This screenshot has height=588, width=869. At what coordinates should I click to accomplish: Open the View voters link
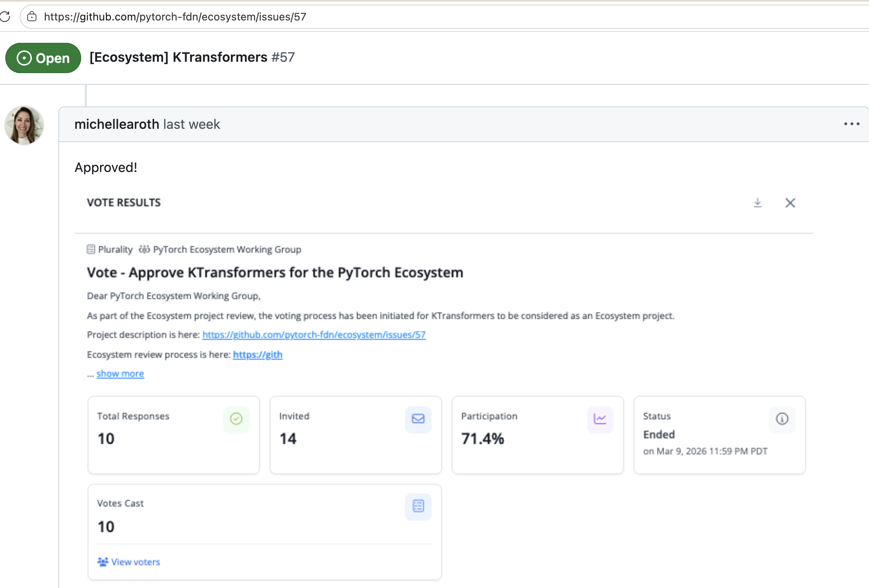tap(129, 562)
